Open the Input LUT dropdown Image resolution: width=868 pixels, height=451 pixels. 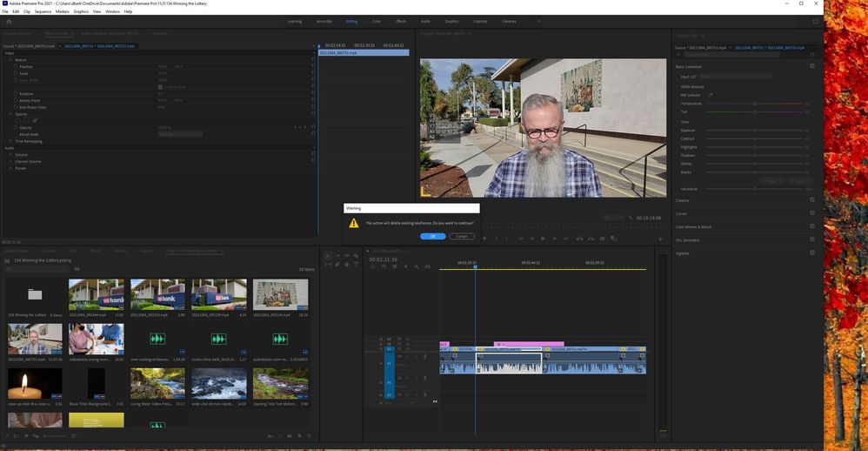(735, 77)
